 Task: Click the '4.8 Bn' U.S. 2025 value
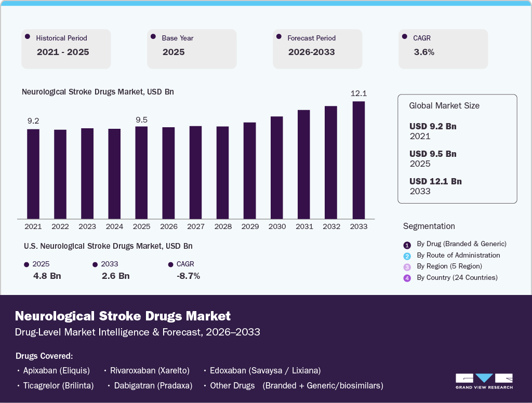(47, 276)
